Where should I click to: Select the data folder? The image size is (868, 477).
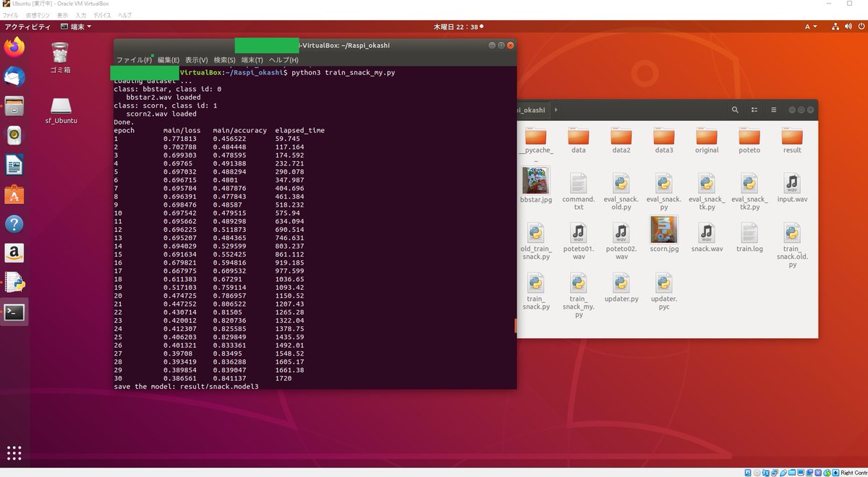click(x=579, y=140)
